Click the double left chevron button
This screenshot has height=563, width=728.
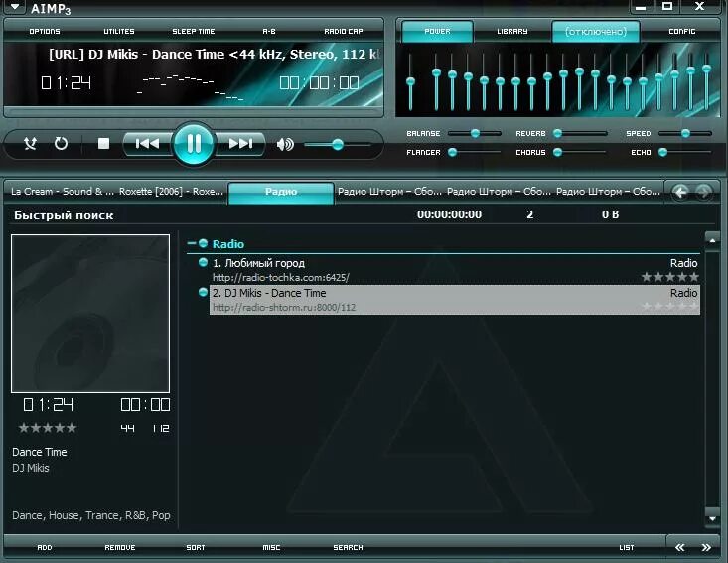click(679, 548)
